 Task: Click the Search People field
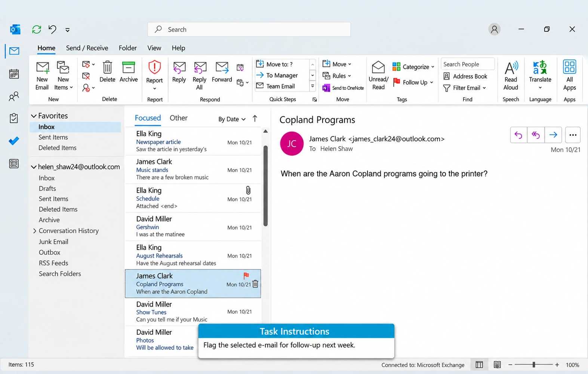coord(468,64)
